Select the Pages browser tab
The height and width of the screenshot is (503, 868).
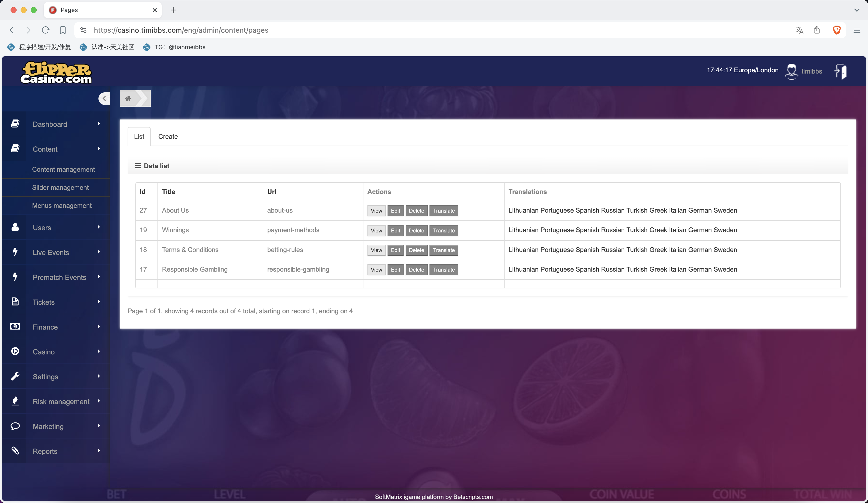point(102,10)
